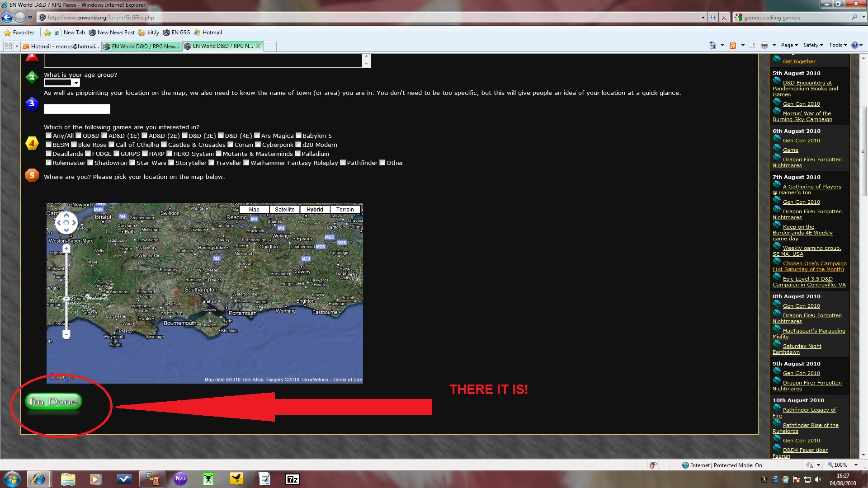Click the Read Mail icon
Viewport: 868px width, 488px height.
752,45
